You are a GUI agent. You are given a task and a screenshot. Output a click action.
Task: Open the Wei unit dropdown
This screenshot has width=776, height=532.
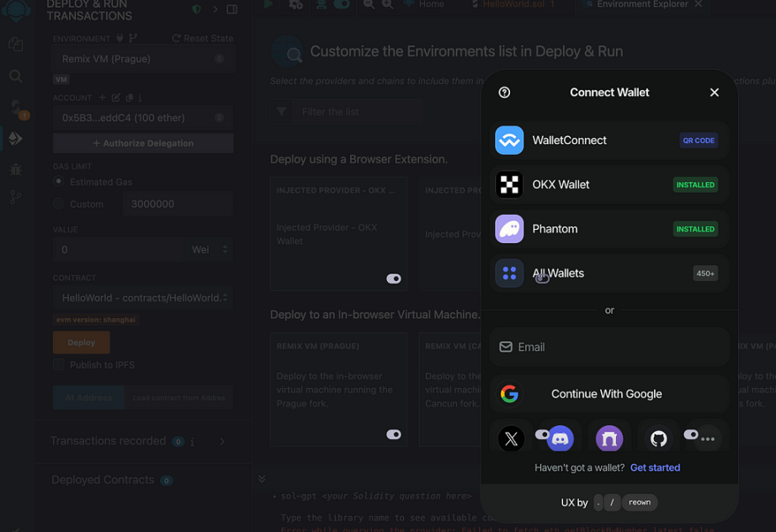(x=209, y=249)
